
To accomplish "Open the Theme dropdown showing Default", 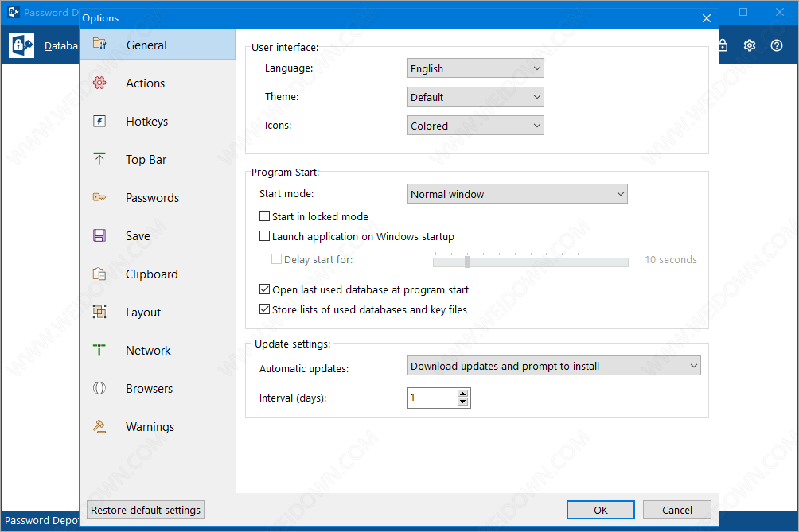I will [x=475, y=97].
